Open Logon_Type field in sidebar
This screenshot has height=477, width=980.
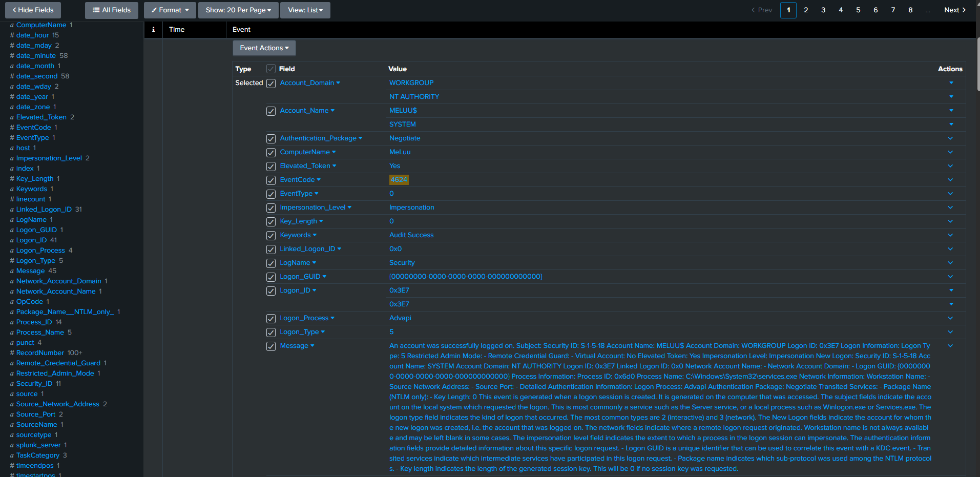click(36, 261)
